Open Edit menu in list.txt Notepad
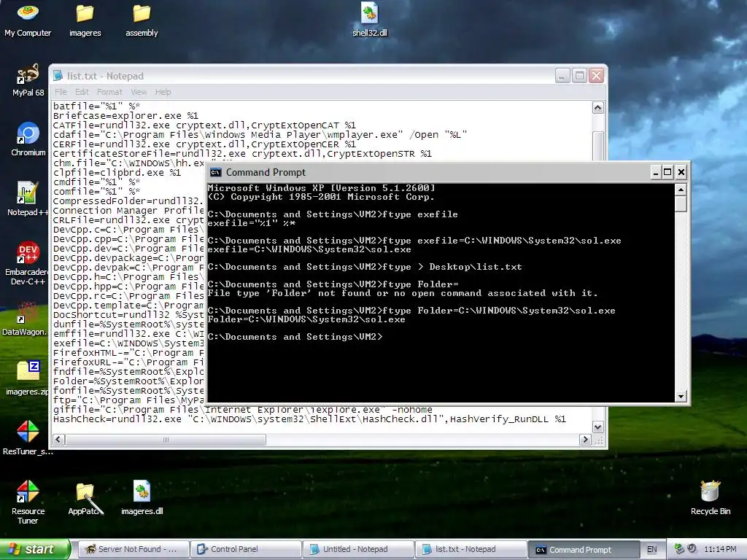This screenshot has width=747, height=560. point(82,92)
